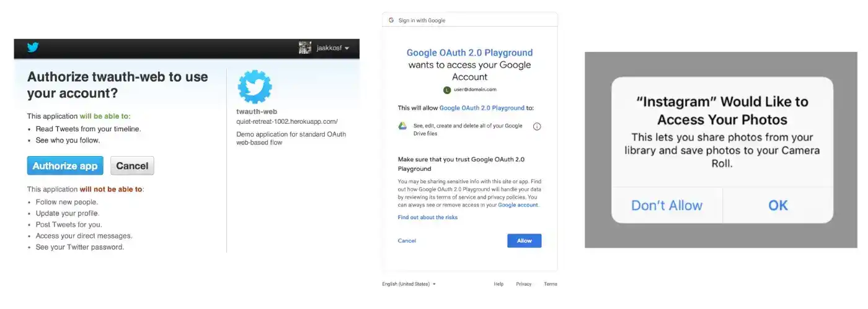The image size is (868, 309).
Task: Click the user@domain.com account avatar
Action: coord(448,90)
